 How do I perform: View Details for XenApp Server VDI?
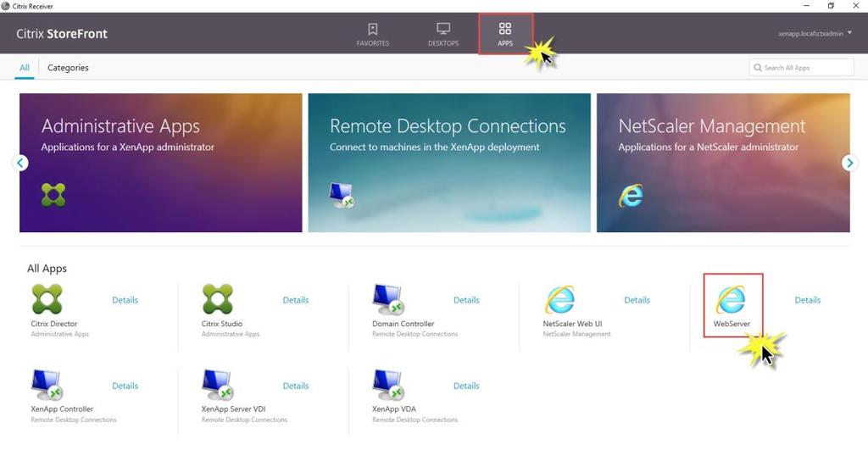pyautogui.click(x=296, y=386)
